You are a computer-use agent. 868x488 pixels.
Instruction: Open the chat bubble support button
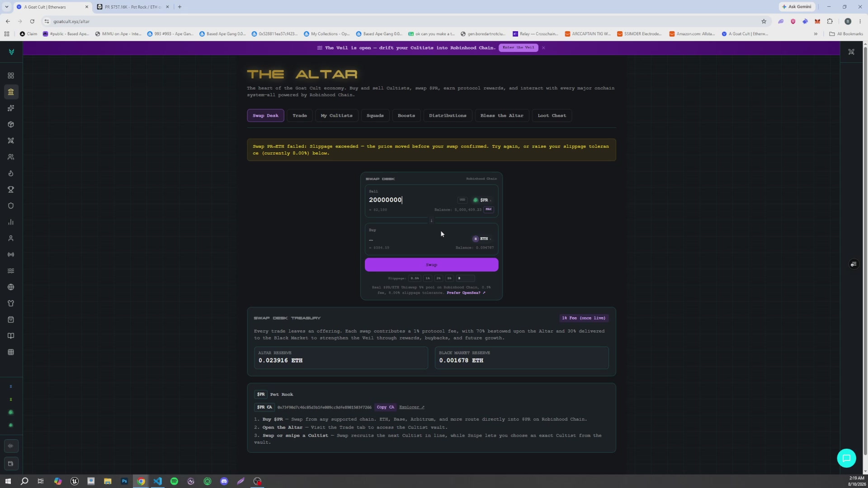coord(846,458)
